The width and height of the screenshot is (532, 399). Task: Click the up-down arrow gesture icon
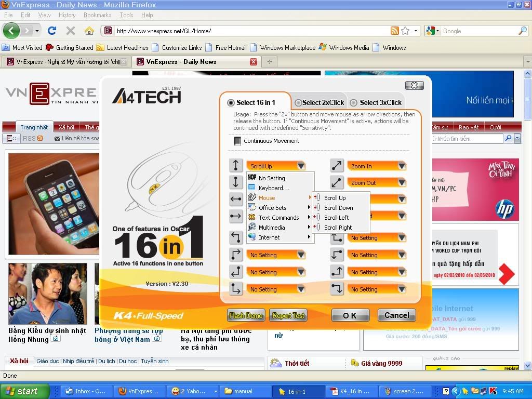pos(236,166)
